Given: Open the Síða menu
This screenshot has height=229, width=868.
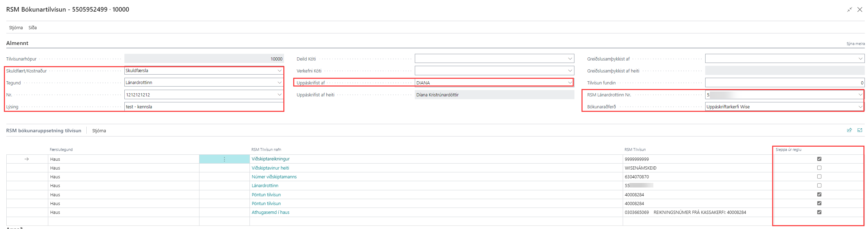Looking at the screenshot, I should tap(32, 27).
